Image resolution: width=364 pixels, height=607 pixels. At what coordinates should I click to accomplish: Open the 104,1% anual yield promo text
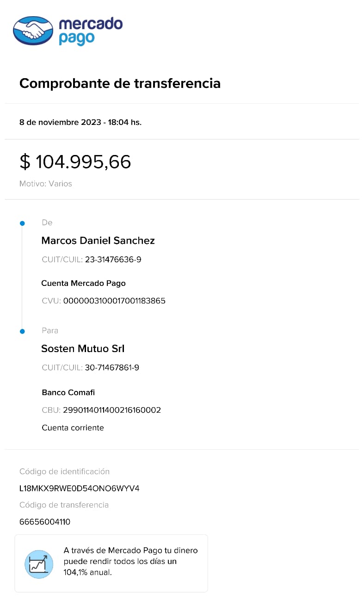tap(130, 562)
